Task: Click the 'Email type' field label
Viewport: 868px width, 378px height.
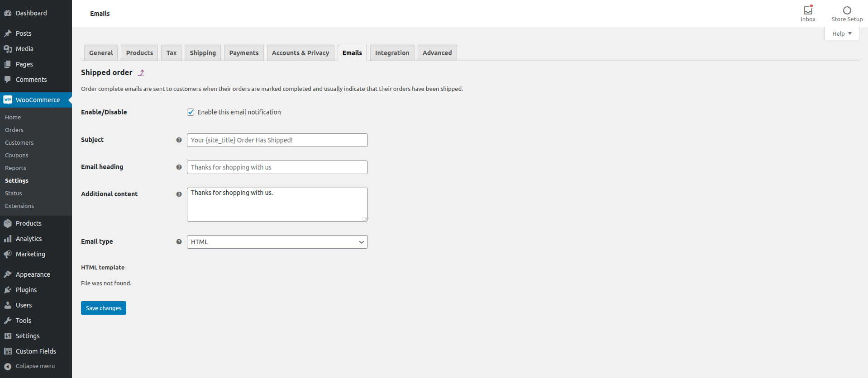Action: (x=97, y=241)
